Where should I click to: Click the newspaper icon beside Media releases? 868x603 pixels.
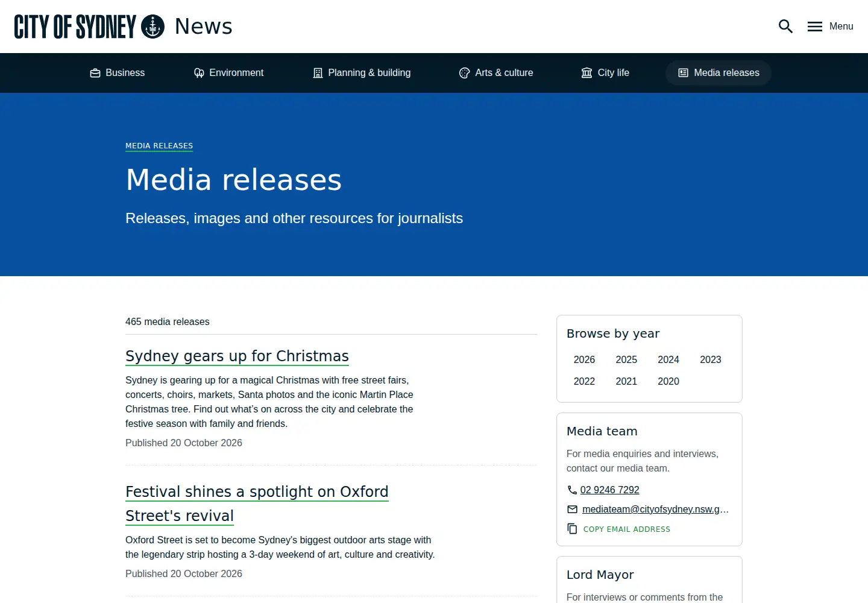coord(684,73)
